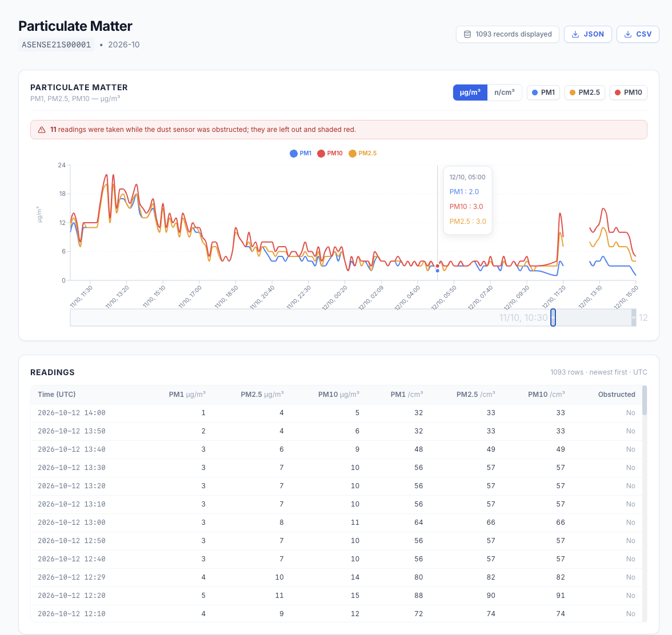Image resolution: width=672 pixels, height=635 pixels.
Task: Select the 2026-10-12 13:30 row
Action: [337, 468]
